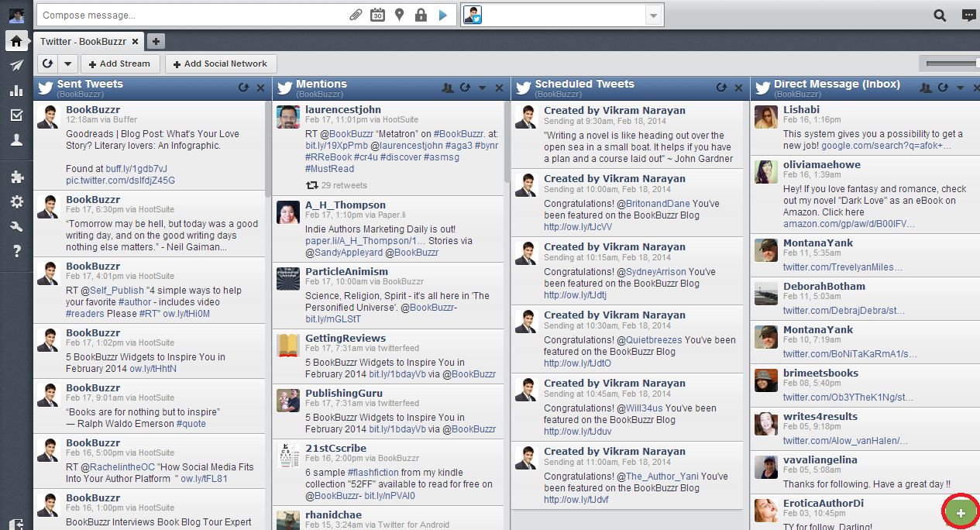This screenshot has width=980, height=530.
Task: Click the selected Twitter profile avatar
Action: click(473, 15)
